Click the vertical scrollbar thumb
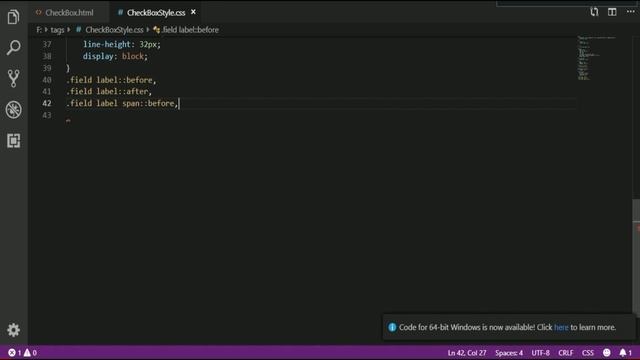Image resolution: width=640 pixels, height=360 pixels. [636, 257]
